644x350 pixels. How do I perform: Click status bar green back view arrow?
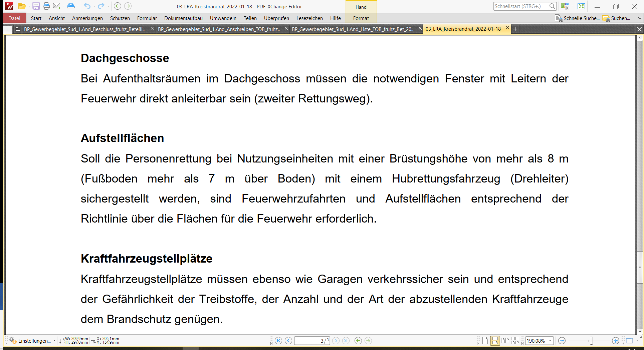coord(358,341)
